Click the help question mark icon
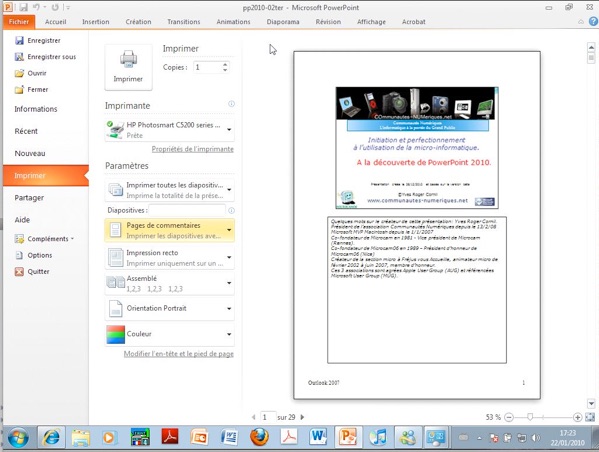The image size is (599, 452). tap(593, 22)
